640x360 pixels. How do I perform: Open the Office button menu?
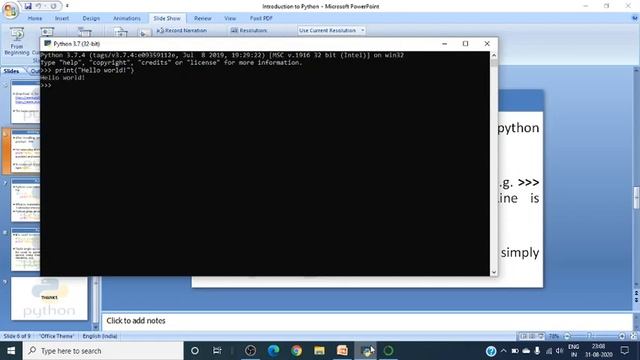(x=10, y=10)
